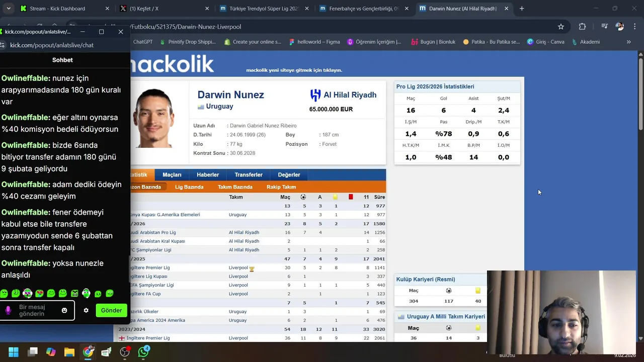Click the chat message input field
The image size is (644, 362).
pos(37,311)
